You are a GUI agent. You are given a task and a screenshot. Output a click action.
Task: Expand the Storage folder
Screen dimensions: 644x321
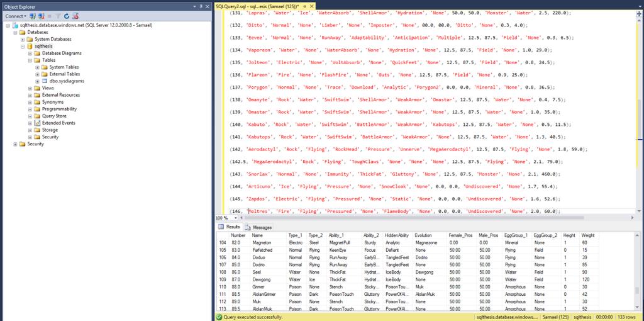pos(30,130)
